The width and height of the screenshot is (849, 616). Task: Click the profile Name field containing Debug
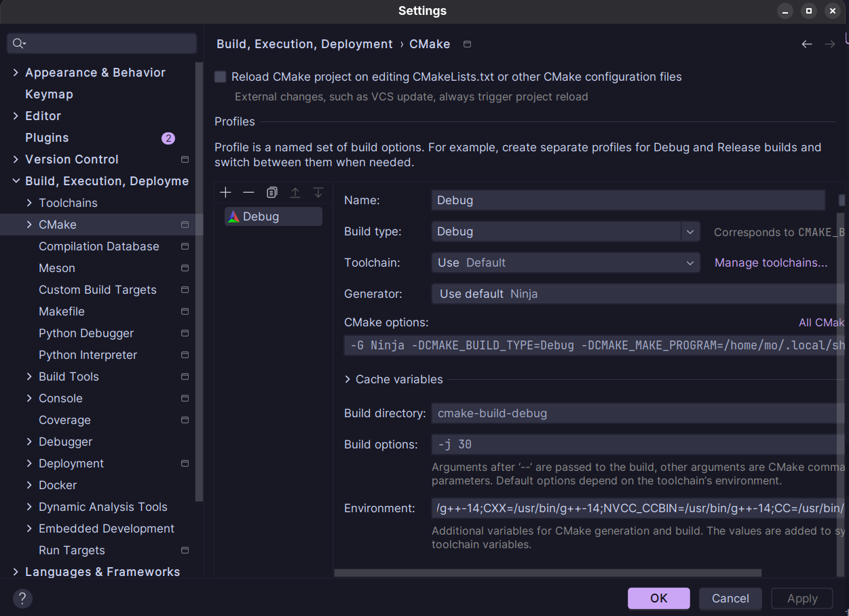[628, 200]
